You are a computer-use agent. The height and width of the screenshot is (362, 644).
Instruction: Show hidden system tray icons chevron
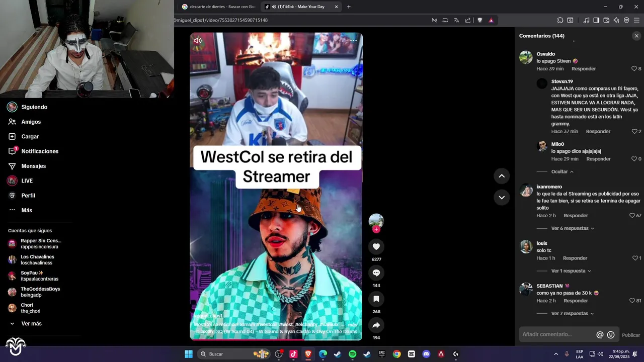click(556, 354)
